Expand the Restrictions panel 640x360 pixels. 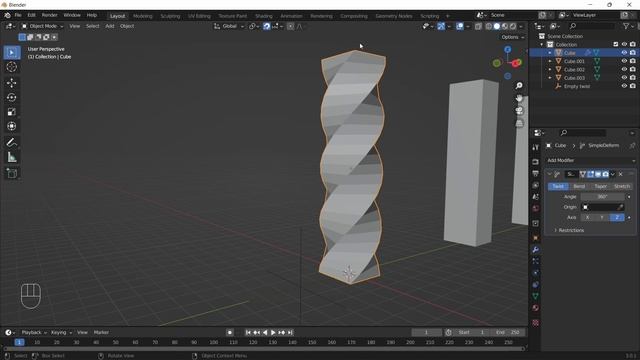pos(569,231)
